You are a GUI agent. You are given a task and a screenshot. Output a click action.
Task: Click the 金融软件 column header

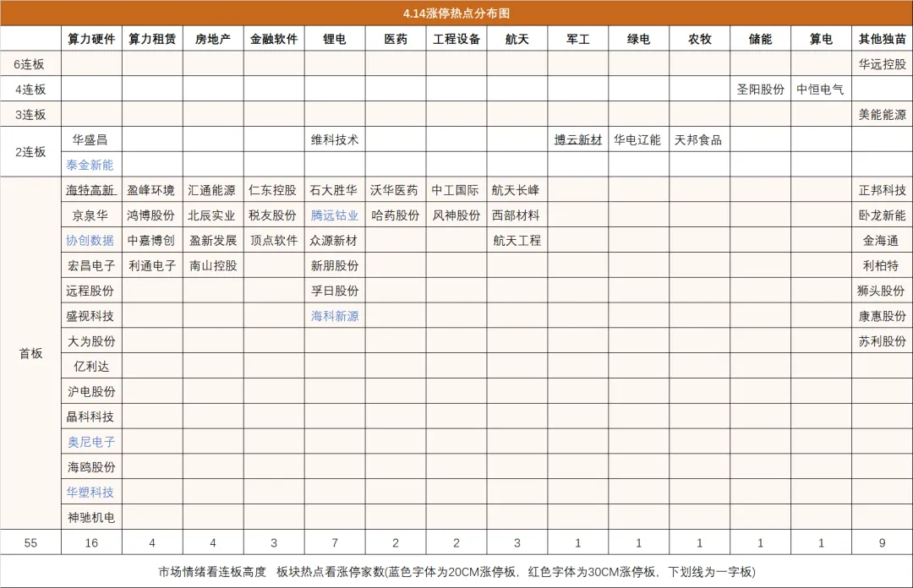274,39
